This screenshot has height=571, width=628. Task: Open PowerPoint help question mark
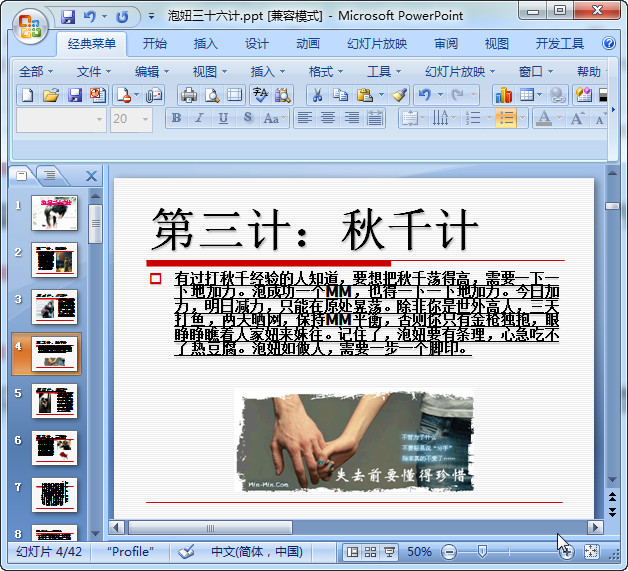(609, 43)
